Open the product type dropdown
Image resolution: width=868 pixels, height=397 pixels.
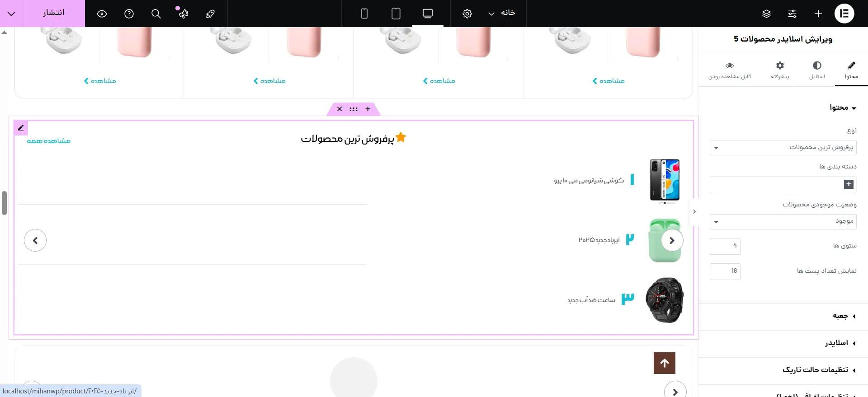coord(783,148)
